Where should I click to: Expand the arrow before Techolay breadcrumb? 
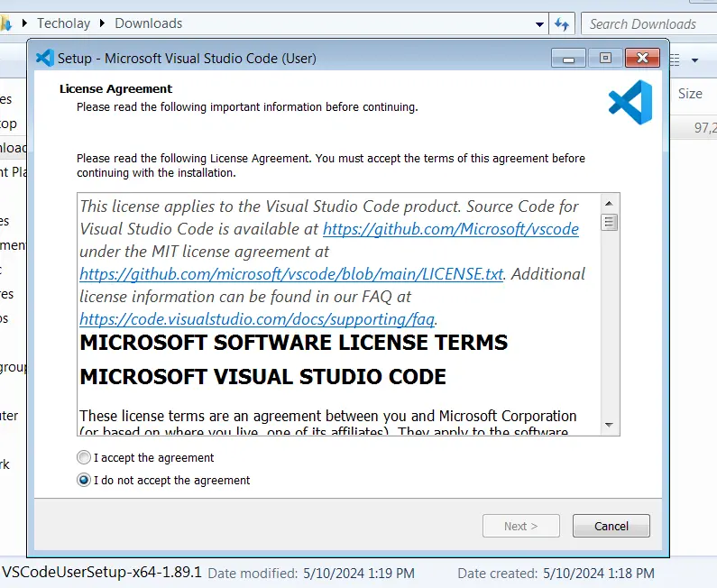[24, 23]
